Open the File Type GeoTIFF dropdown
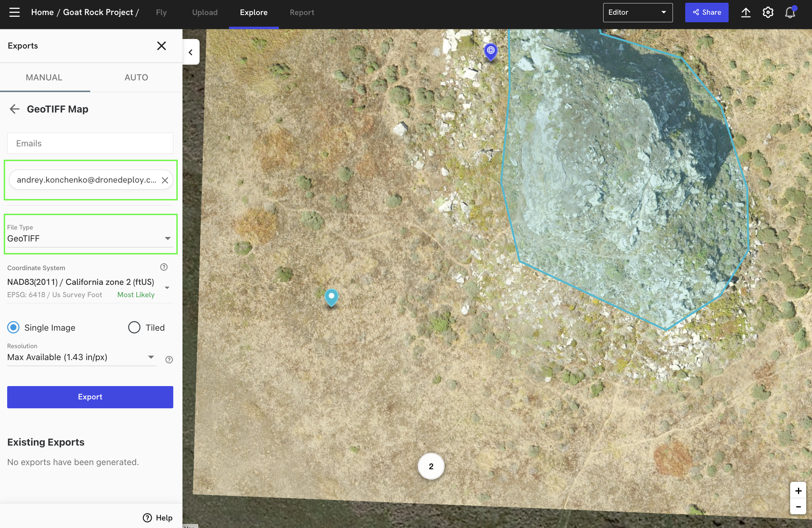This screenshot has height=528, width=812. point(90,238)
